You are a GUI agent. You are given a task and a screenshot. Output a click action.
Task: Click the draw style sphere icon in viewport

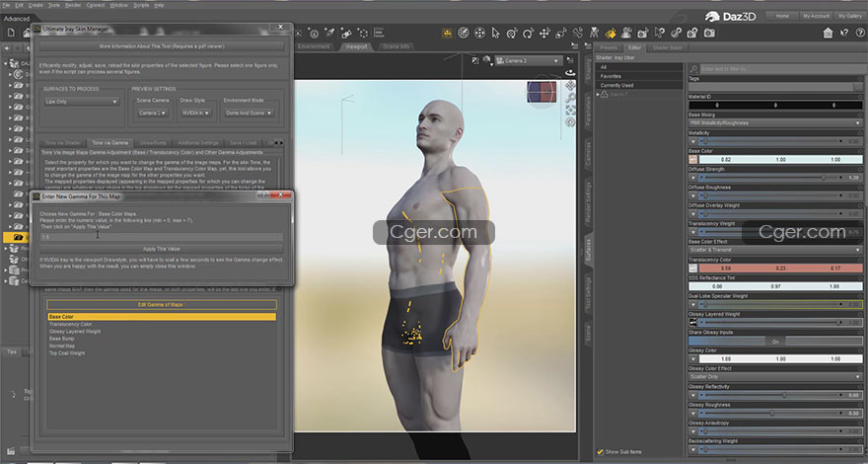(487, 60)
